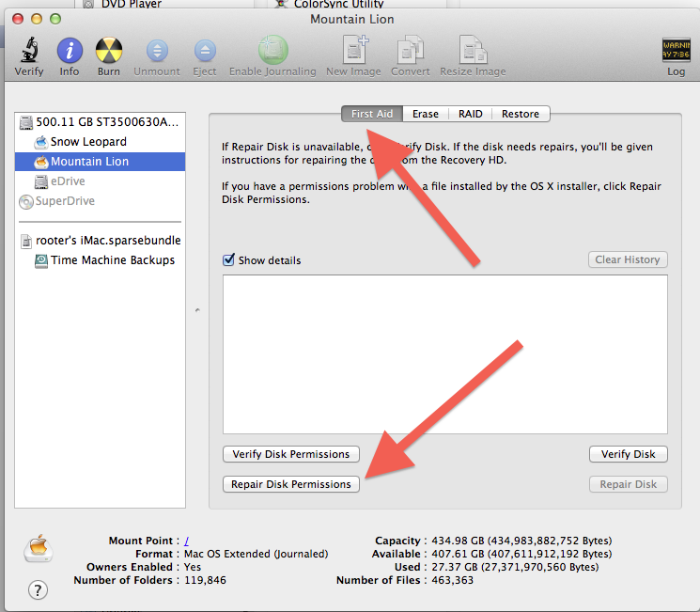Select the Mountain Lion volume in sidebar
This screenshot has width=700, height=612.
point(100,162)
